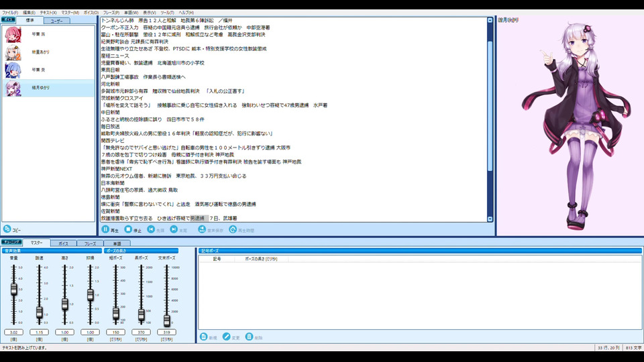Screen dimensions: 644x362
Task: Click the コピー (copy) voice icon
Action: pos(7,229)
